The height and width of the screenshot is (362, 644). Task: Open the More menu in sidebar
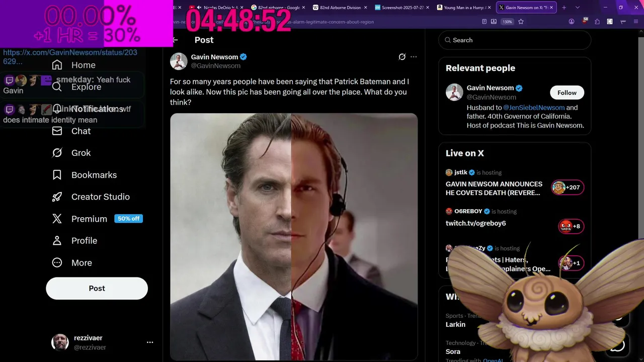[x=72, y=263]
